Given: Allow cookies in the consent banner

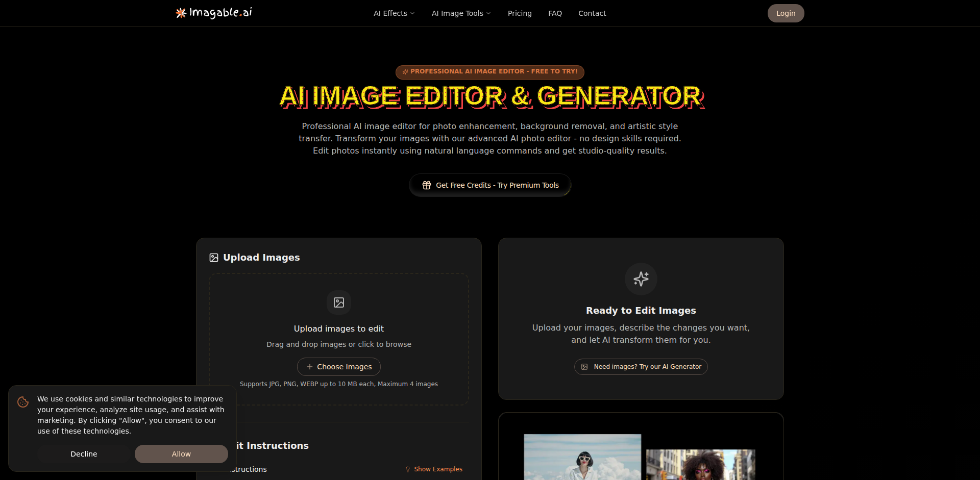Looking at the screenshot, I should pyautogui.click(x=181, y=454).
